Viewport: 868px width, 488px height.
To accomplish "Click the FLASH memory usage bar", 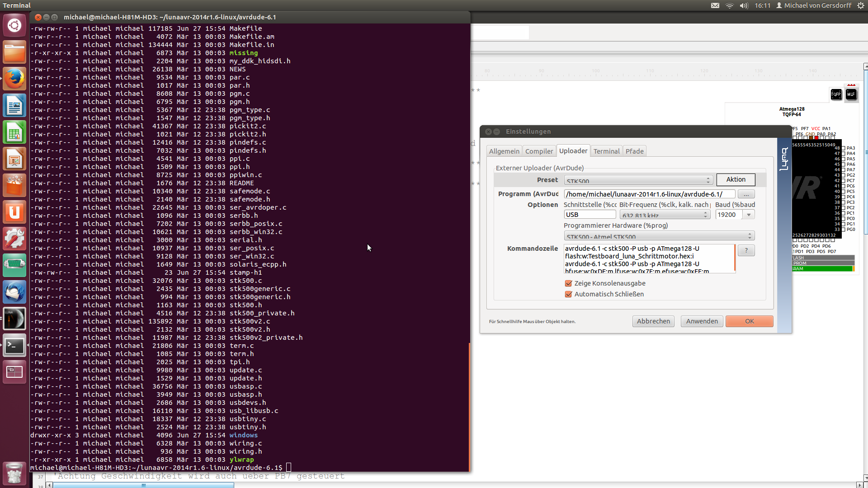I will (x=823, y=258).
